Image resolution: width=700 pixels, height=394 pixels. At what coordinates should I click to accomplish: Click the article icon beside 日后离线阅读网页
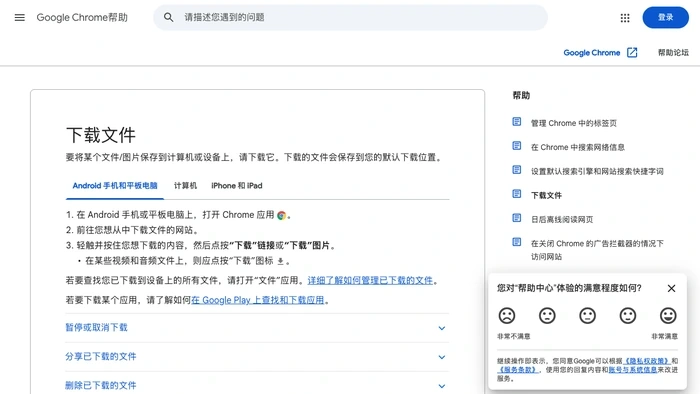[x=517, y=218]
